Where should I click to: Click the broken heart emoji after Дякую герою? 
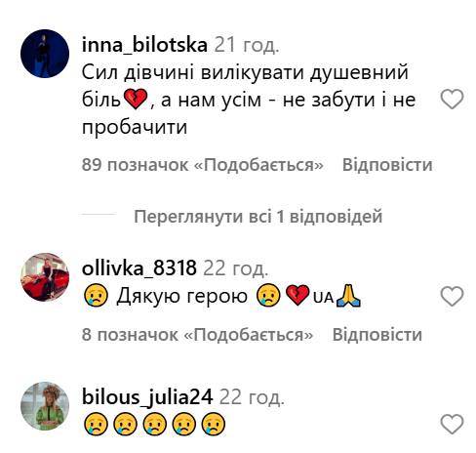point(297,296)
